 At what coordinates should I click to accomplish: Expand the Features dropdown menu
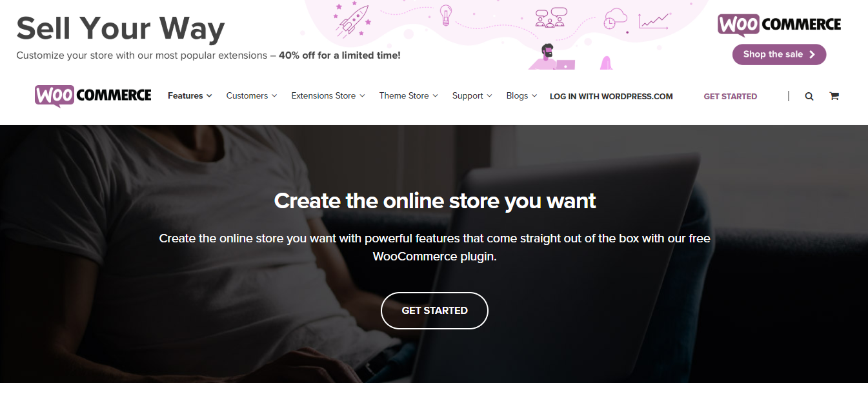190,95
